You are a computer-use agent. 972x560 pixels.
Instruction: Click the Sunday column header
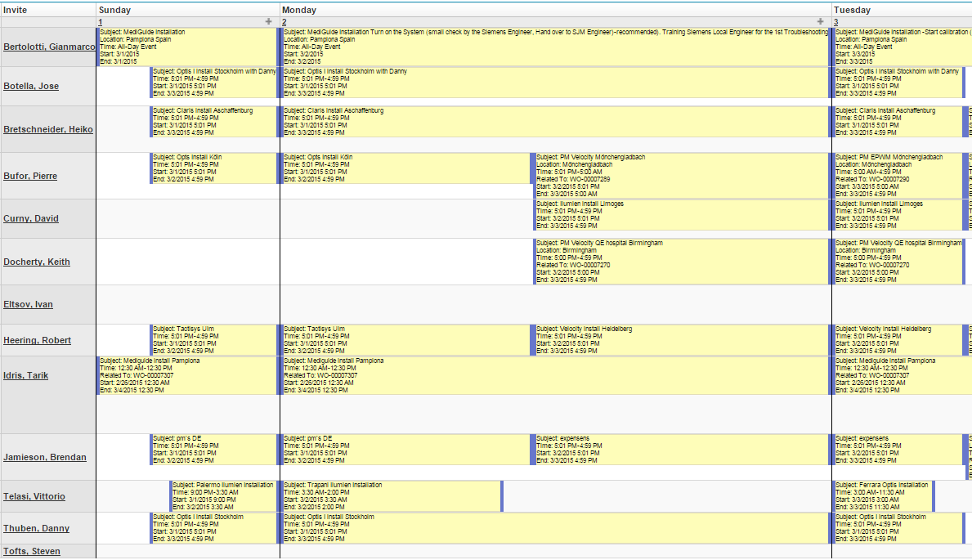click(x=188, y=10)
